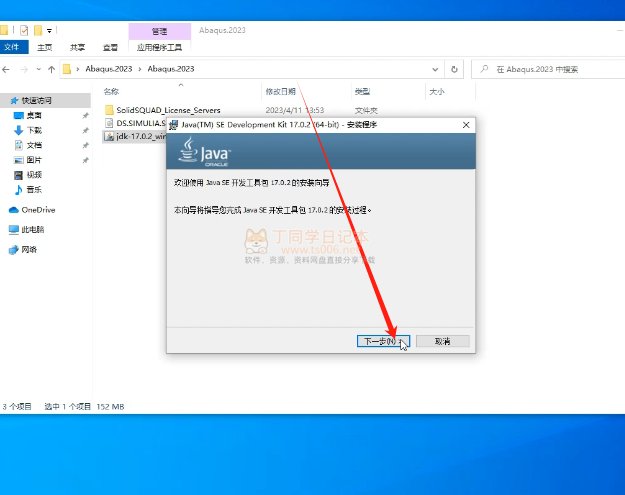Click first Abaqus.2023 breadcrumb in address bar
Viewport: 625px width, 495px height.
pos(109,69)
